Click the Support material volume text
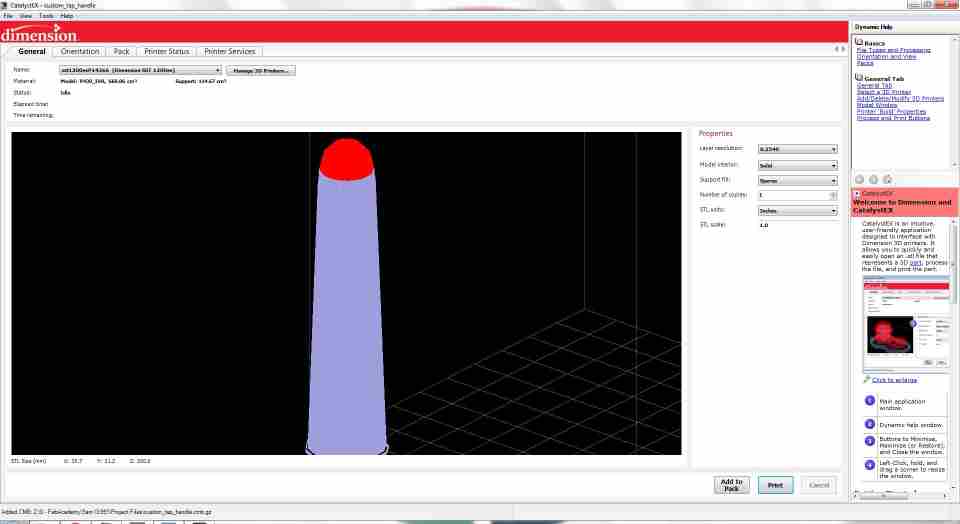This screenshot has width=960, height=524. 201,81
